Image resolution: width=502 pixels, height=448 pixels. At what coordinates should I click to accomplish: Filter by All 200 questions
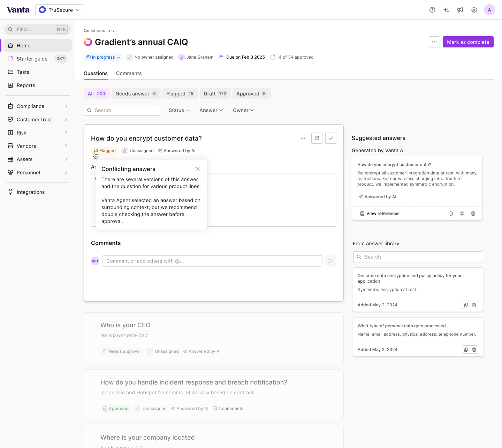coord(97,94)
